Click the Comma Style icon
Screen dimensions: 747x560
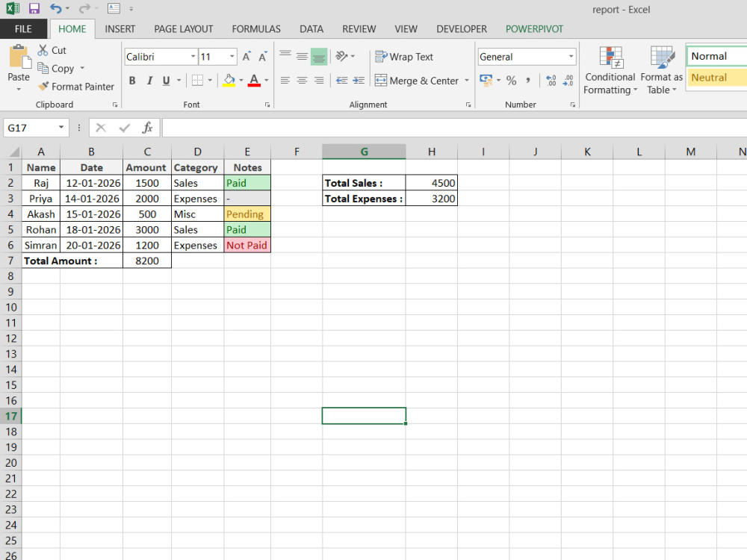tap(528, 81)
